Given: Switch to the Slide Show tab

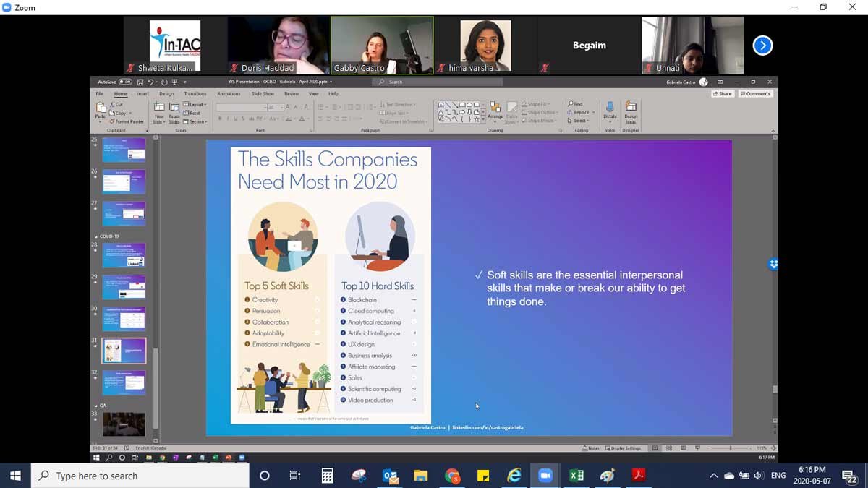Looking at the screenshot, I should point(263,94).
